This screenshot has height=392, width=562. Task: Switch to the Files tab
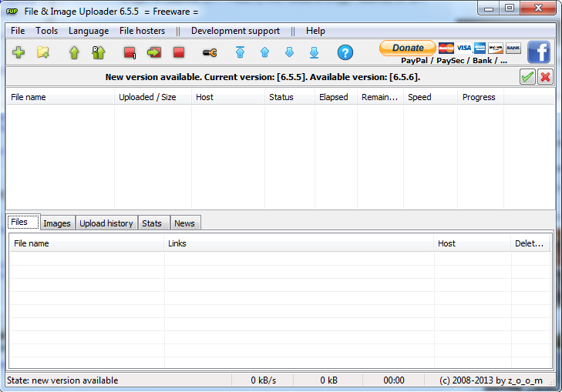[23, 222]
